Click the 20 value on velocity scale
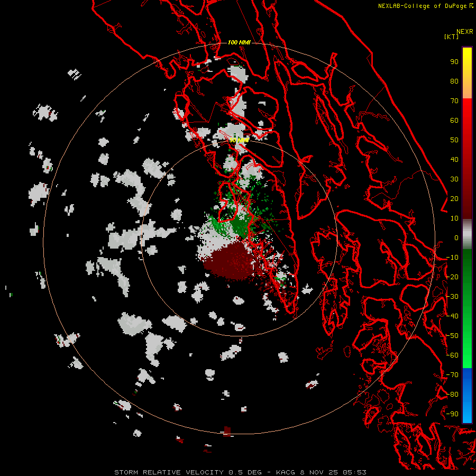 point(454,198)
